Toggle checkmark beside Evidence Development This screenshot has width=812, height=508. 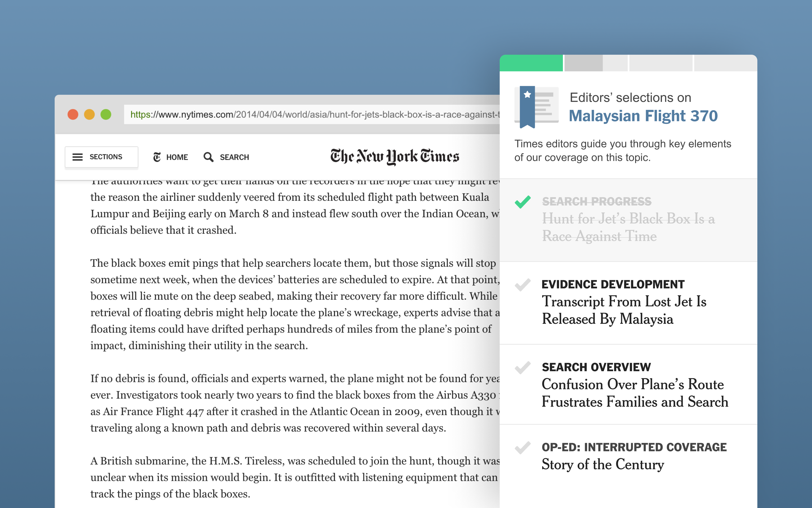(523, 285)
